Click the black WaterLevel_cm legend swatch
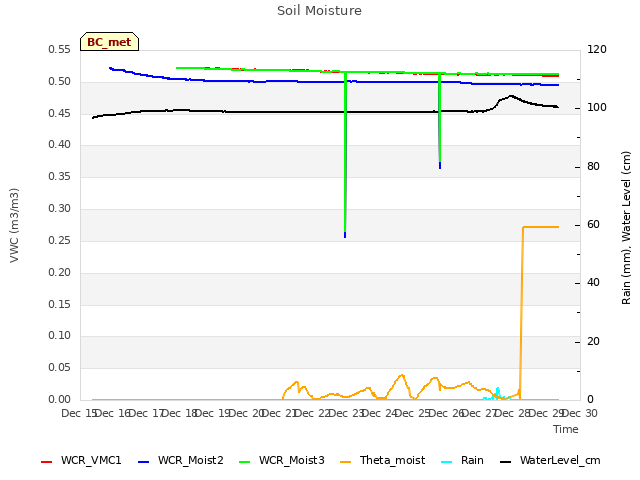This screenshot has width=640, height=480. click(505, 462)
